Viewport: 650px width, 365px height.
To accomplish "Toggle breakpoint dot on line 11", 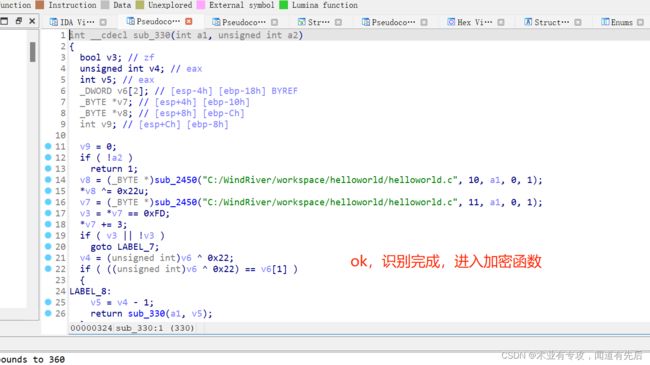I will click(48, 146).
